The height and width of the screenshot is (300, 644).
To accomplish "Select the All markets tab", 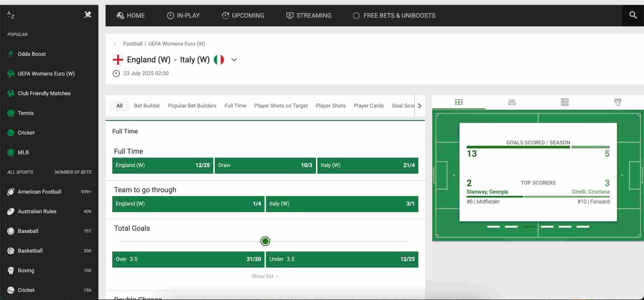I will 120,106.
